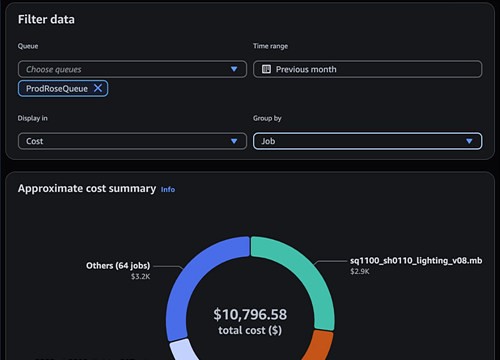Select the light lavender donut segment

click(183, 350)
